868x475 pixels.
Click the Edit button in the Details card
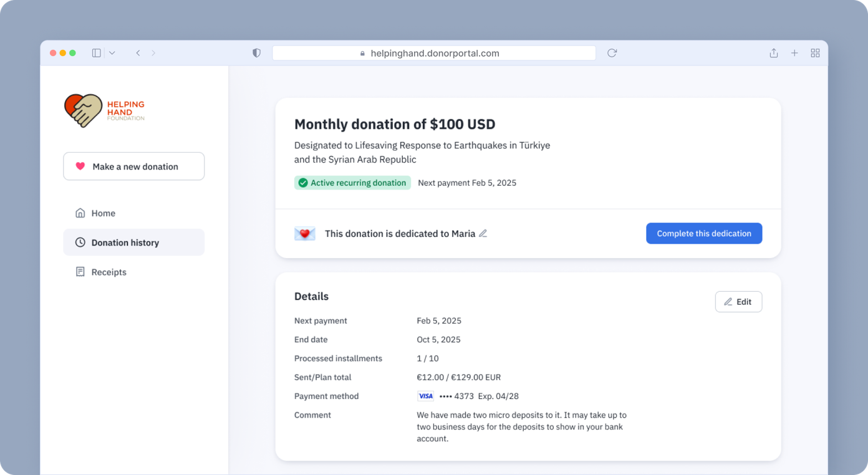pyautogui.click(x=738, y=301)
